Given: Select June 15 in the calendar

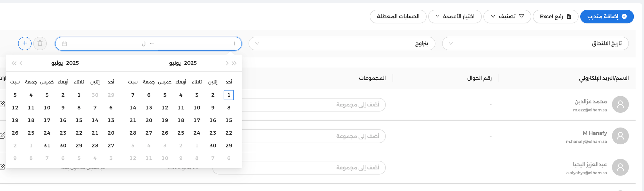Looking at the screenshot, I should [229, 120].
